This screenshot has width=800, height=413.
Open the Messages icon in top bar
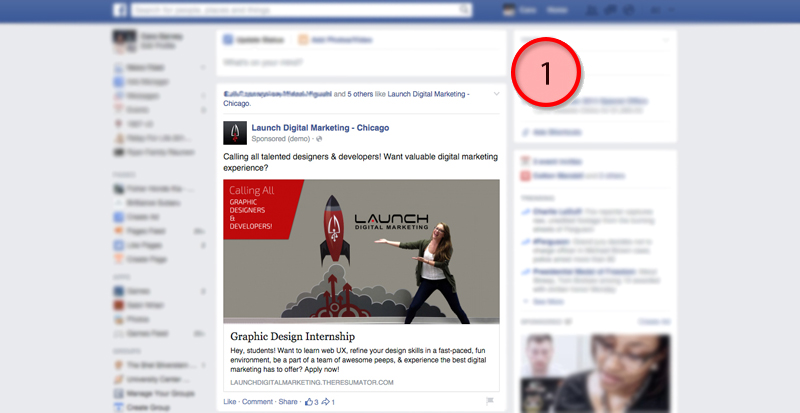pos(611,10)
